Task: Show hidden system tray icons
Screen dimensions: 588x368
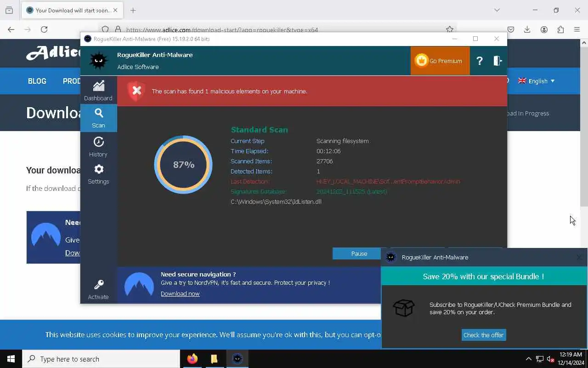Action: coord(529,359)
